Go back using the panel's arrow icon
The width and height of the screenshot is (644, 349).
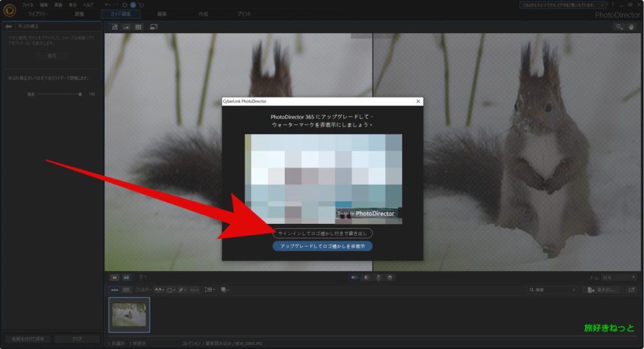click(x=9, y=26)
